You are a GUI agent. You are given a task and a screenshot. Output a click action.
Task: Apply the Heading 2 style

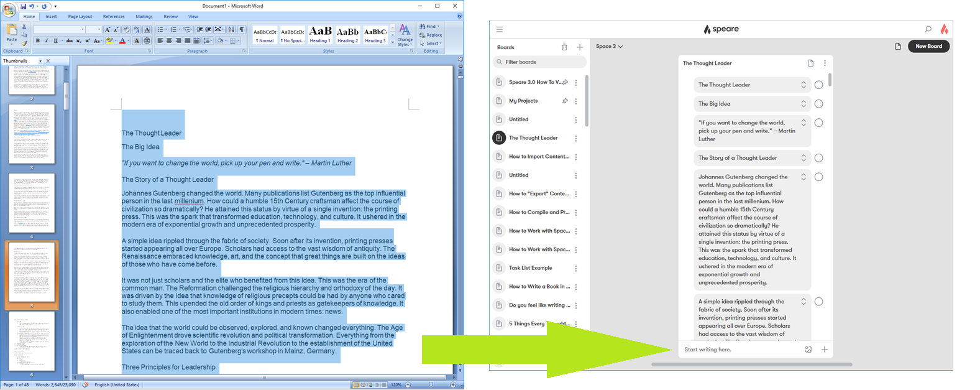coord(347,34)
